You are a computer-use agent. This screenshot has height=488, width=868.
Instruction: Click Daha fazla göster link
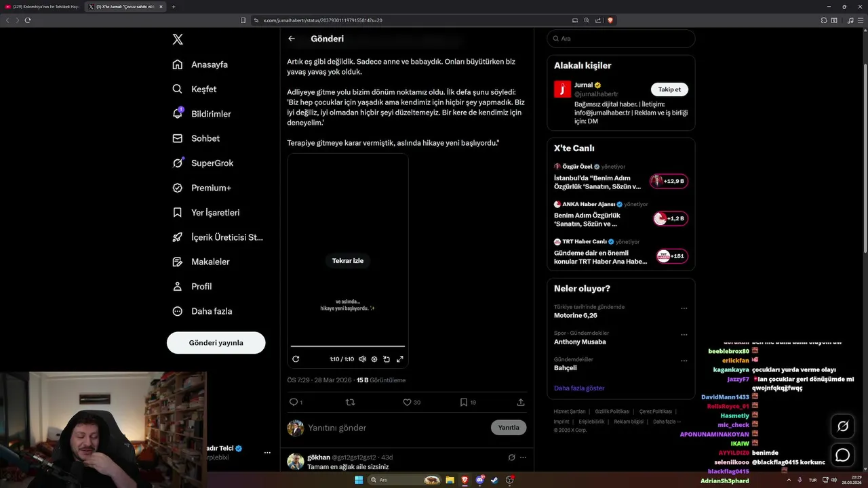click(x=578, y=388)
